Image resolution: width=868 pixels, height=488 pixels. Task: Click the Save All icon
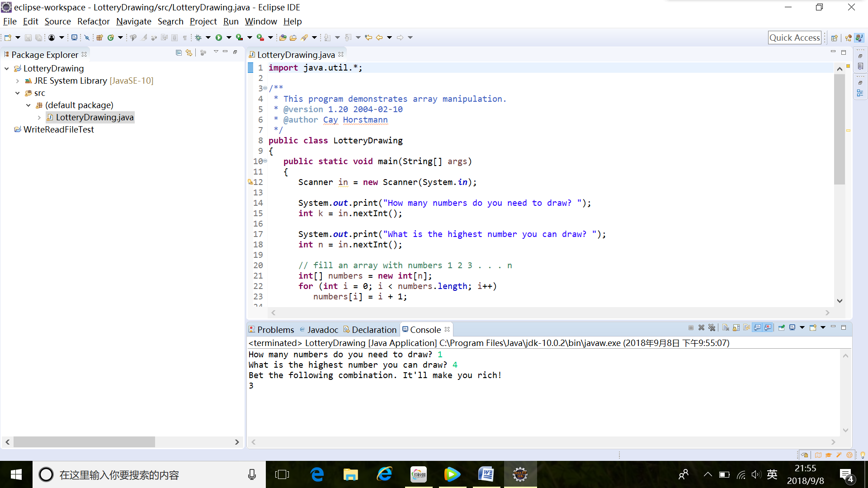pos(39,38)
